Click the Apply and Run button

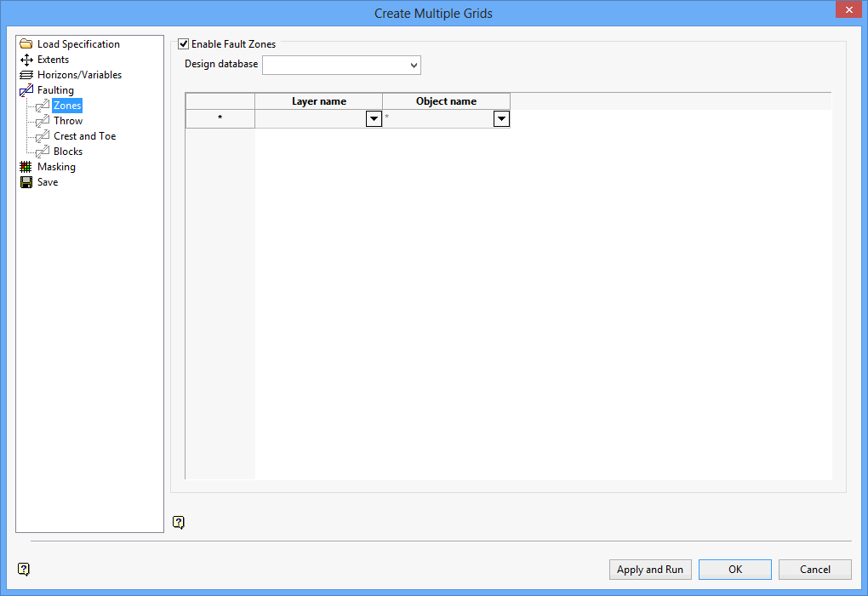tap(650, 570)
